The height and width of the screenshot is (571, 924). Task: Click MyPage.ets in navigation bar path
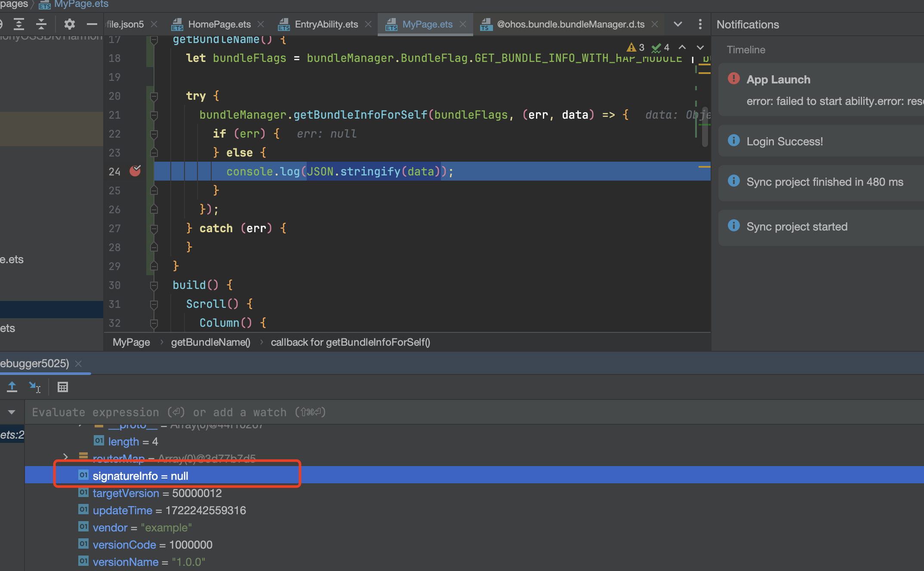(x=81, y=4)
